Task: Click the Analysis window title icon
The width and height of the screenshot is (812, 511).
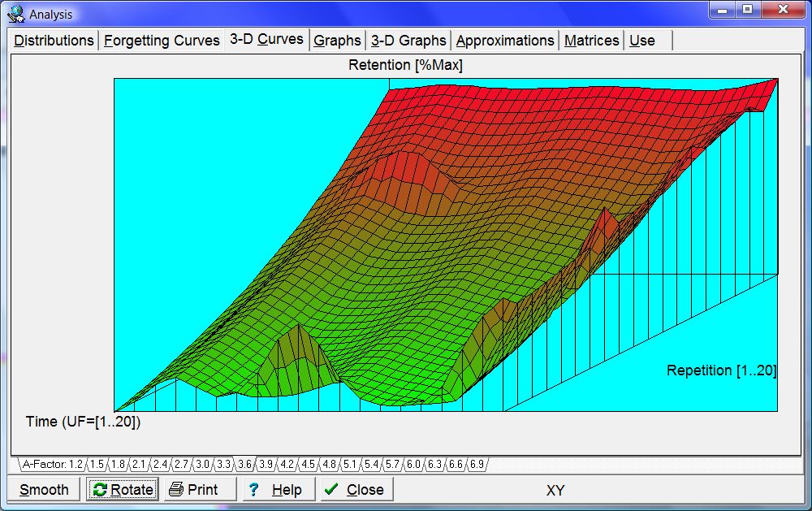Action: tap(15, 14)
